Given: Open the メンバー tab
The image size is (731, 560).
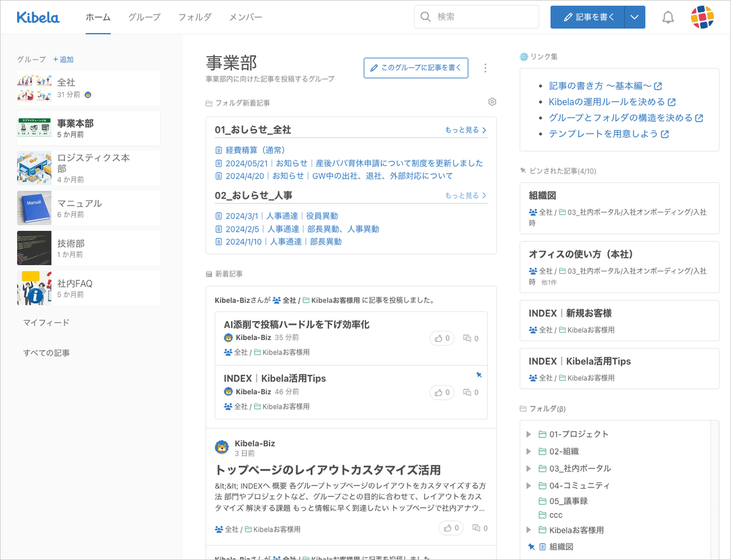Looking at the screenshot, I should (x=245, y=17).
